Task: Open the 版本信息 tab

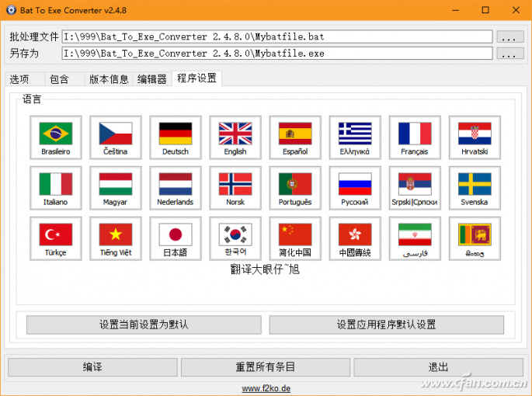Action: 109,79
